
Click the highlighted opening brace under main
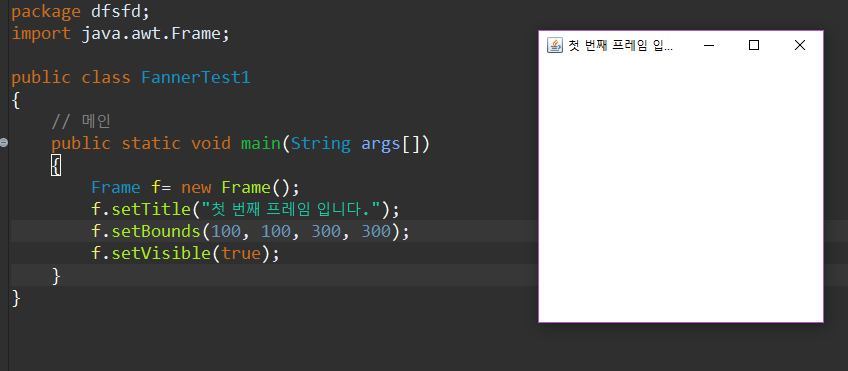click(x=56, y=165)
